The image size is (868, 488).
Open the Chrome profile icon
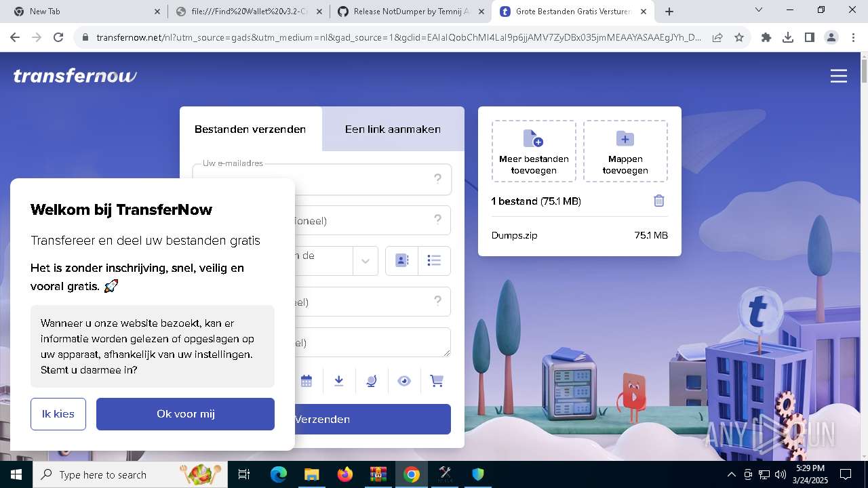pos(831,38)
